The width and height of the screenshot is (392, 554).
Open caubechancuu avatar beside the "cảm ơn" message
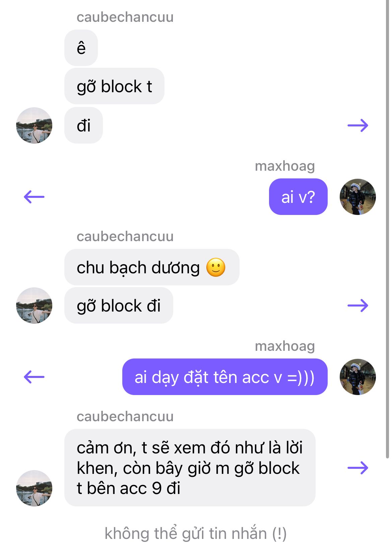click(34, 488)
